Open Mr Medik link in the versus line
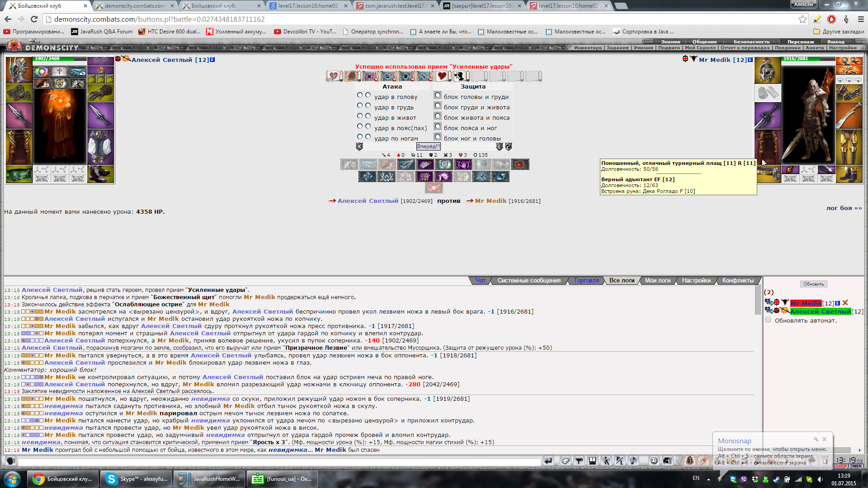The height and width of the screenshot is (488, 868). tap(491, 201)
